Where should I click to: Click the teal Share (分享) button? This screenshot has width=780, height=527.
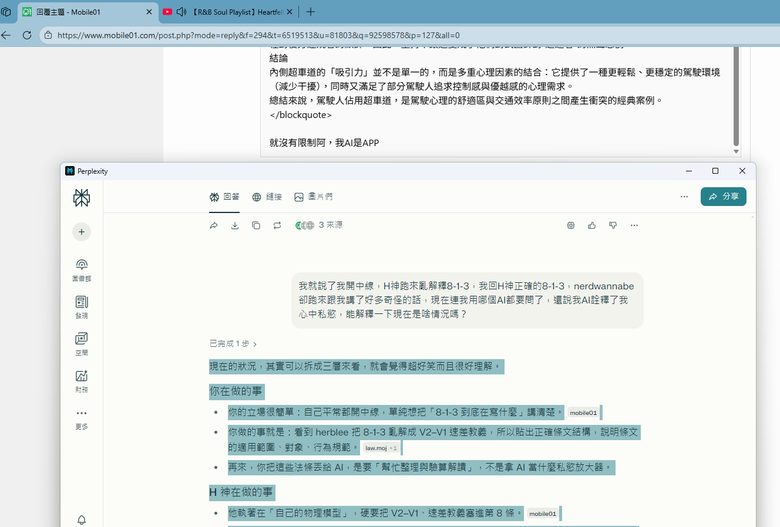pyautogui.click(x=723, y=197)
